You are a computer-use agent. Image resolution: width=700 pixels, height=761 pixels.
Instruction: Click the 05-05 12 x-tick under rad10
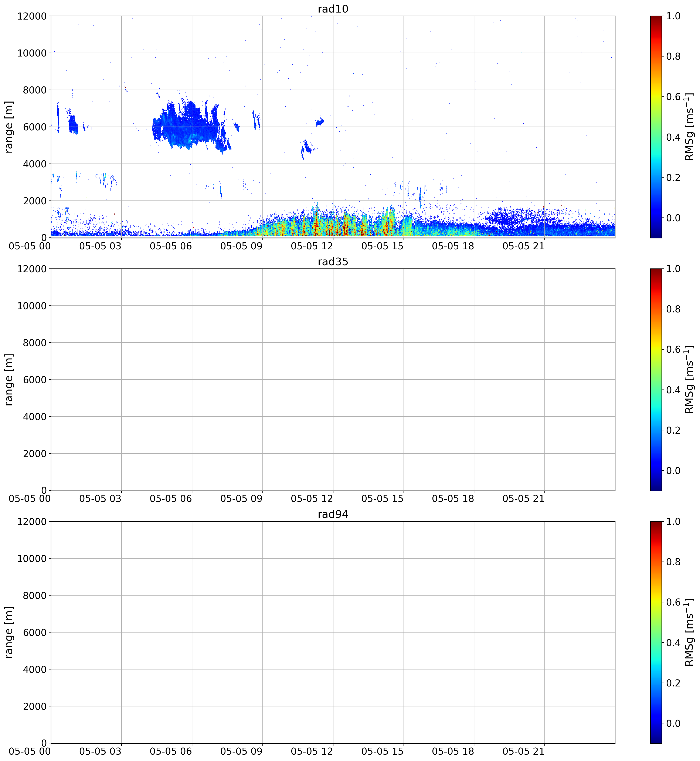312,246
